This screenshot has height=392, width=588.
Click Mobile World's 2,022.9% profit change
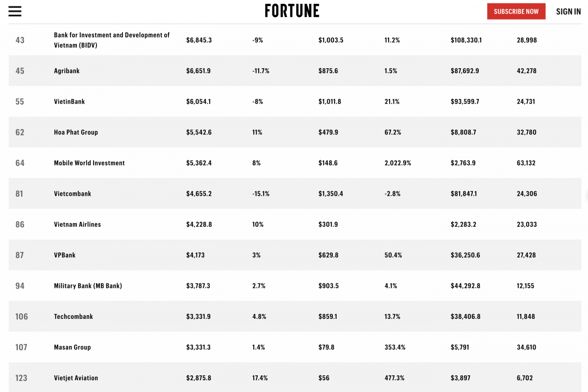398,163
